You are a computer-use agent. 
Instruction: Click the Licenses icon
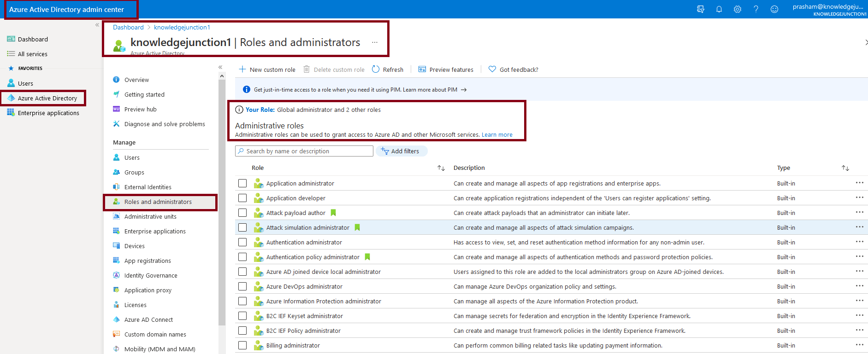117,305
